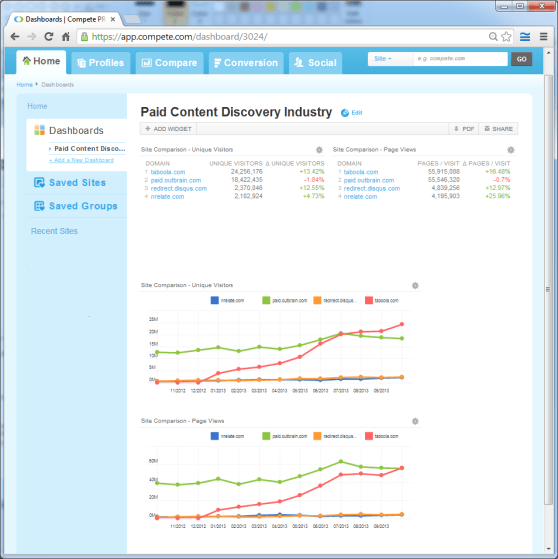Open paid.outbrain.com in Unique Visitors table
The image size is (558, 559).
176,180
